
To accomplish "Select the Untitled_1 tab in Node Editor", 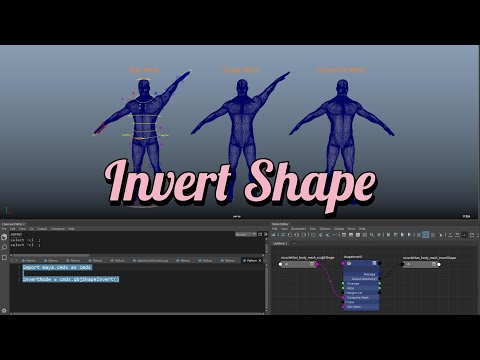I will 280,244.
